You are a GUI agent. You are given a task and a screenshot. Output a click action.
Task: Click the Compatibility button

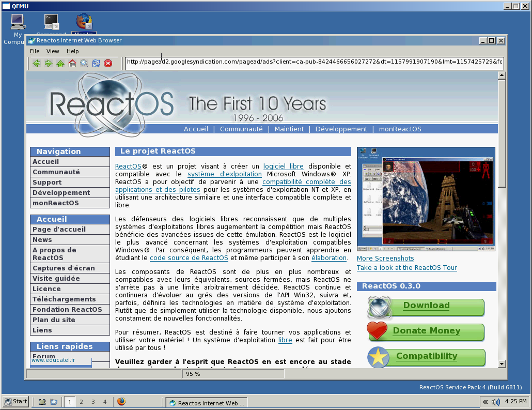point(426,357)
